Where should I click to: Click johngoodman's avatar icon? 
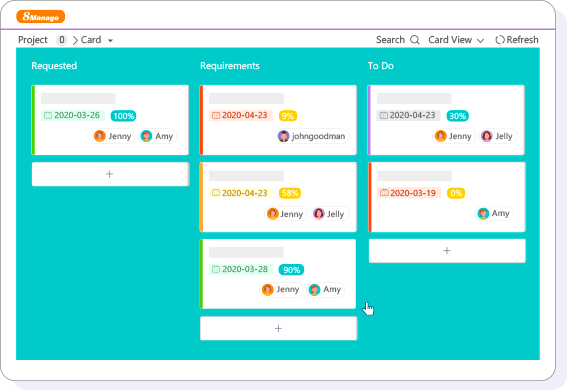(284, 136)
